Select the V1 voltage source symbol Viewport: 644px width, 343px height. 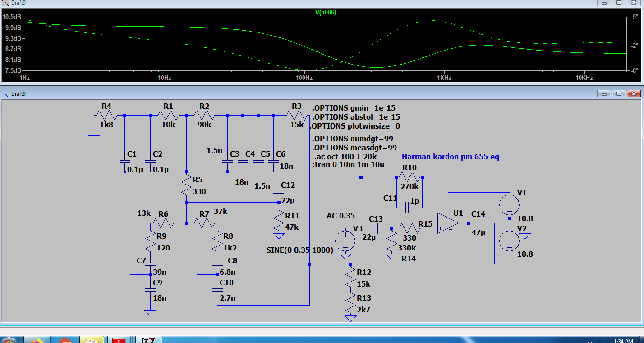point(510,205)
